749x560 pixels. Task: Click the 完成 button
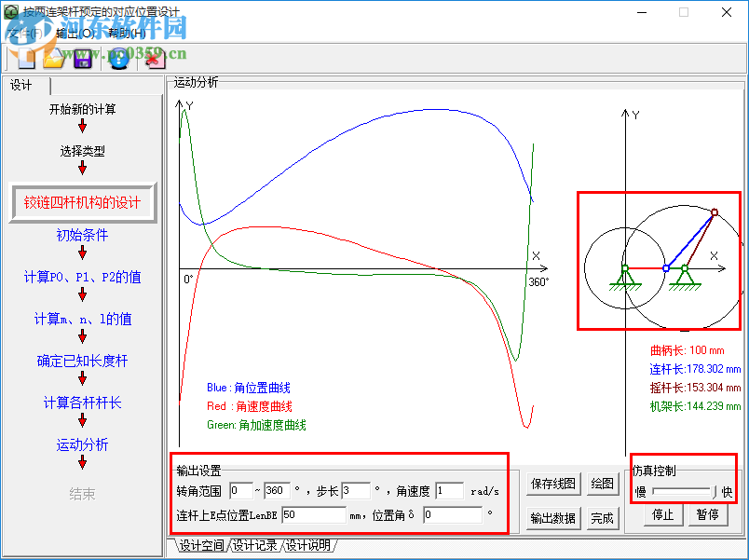pos(603,518)
